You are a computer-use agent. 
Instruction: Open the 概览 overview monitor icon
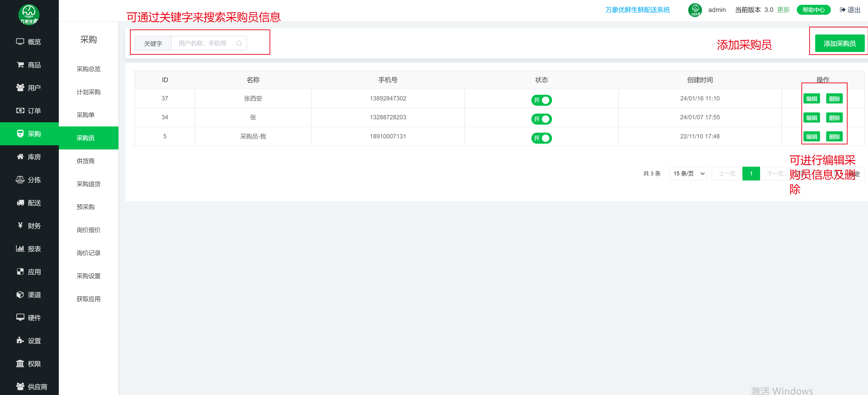coord(20,41)
